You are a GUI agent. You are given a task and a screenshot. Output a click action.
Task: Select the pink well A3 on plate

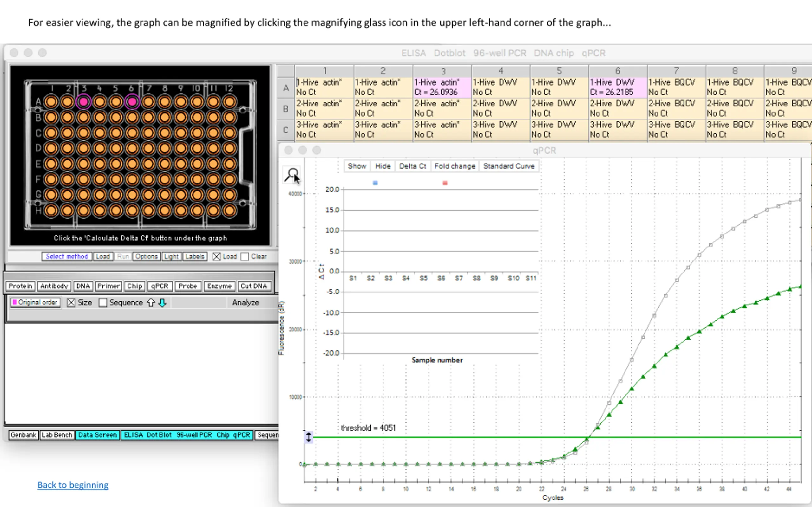coord(83,102)
